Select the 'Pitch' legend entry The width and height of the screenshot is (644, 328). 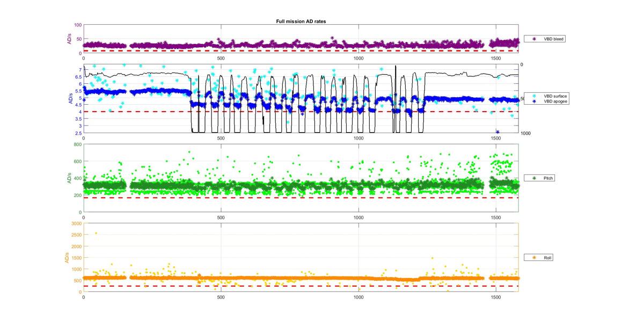click(x=540, y=178)
